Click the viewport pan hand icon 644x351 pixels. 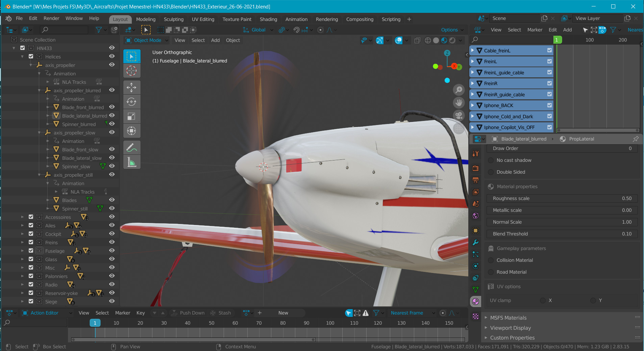coord(459,103)
